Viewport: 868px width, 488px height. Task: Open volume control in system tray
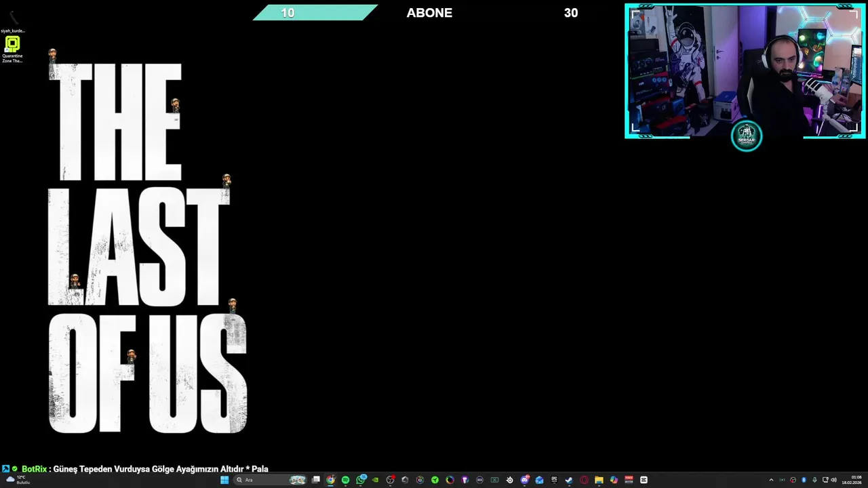[x=833, y=480]
